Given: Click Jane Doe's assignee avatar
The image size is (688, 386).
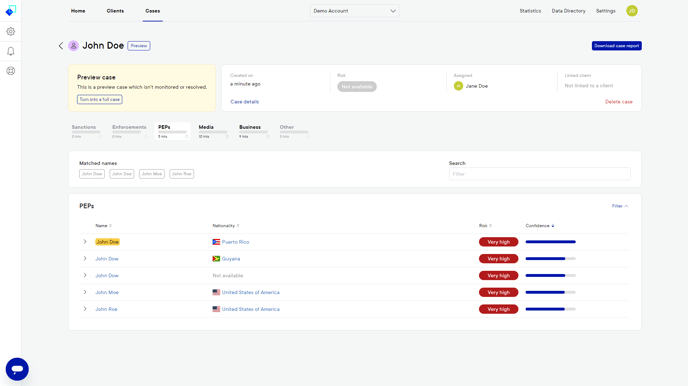Looking at the screenshot, I should coord(458,86).
